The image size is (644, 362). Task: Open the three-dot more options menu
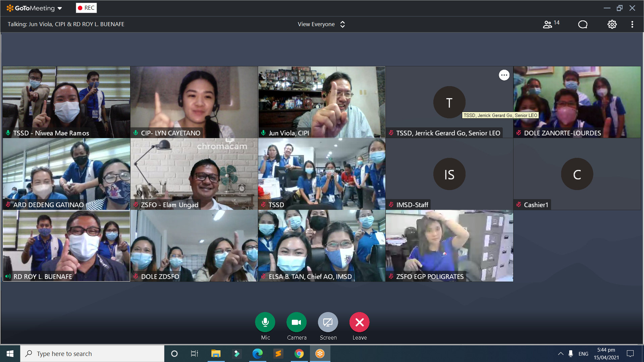coord(632,24)
